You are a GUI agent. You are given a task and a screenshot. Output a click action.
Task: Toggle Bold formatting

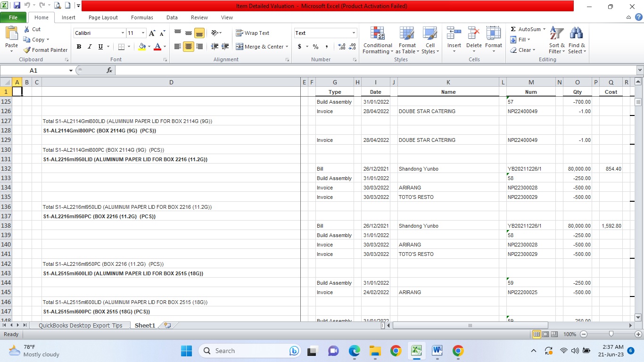click(79, 47)
